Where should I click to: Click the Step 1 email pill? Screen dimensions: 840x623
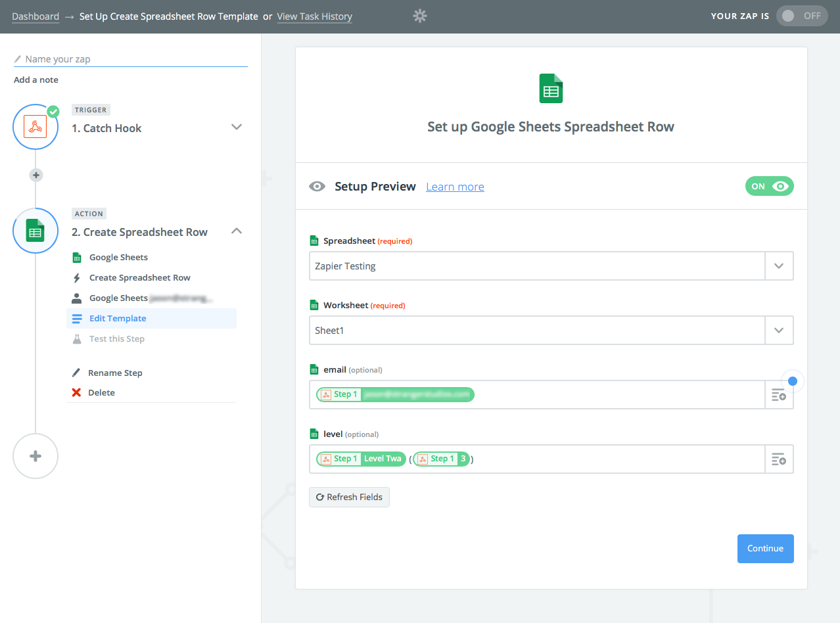click(395, 394)
